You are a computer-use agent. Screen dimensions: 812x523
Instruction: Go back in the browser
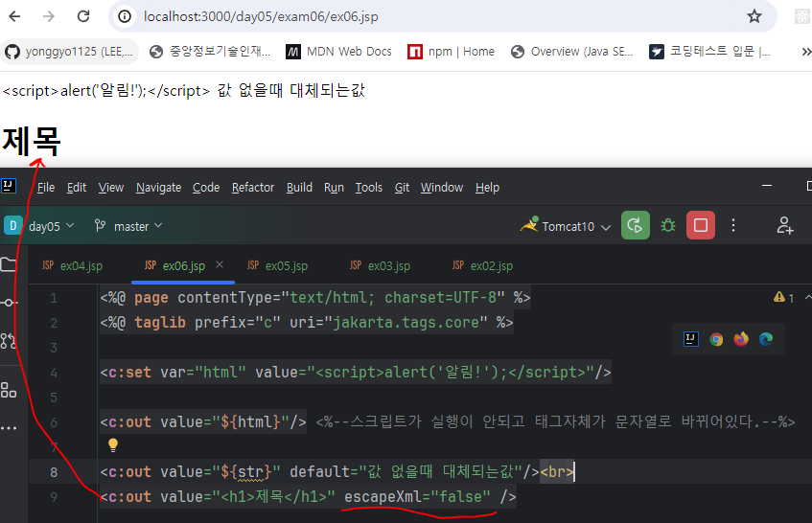(x=15, y=16)
